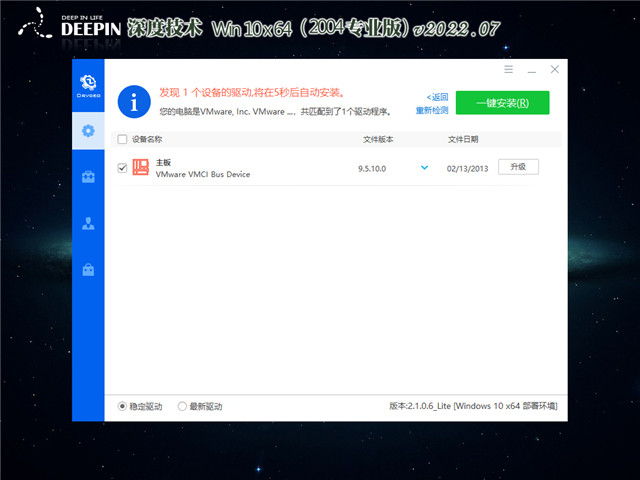Click the 文件日期 column header
640x480 pixels.
coord(463,140)
